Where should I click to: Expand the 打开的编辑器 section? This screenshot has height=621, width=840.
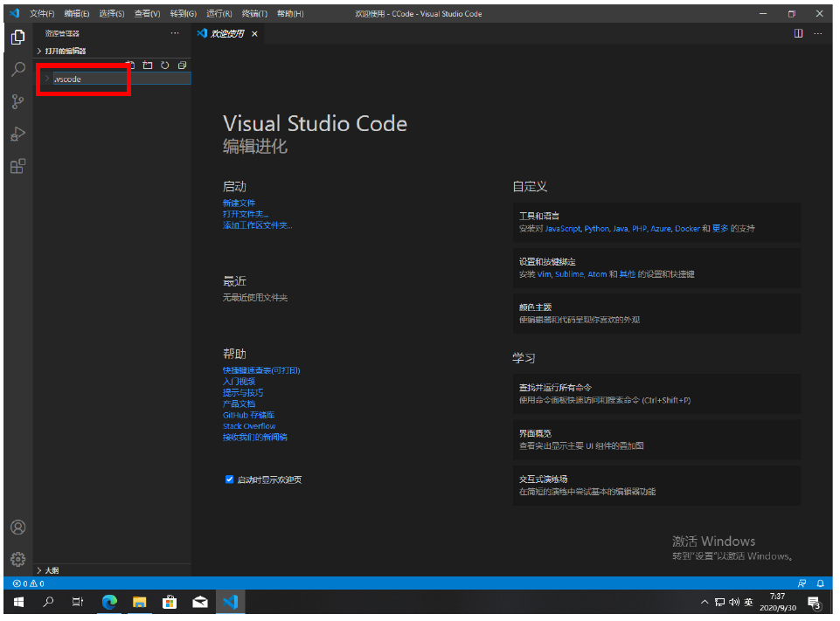pyautogui.click(x=66, y=51)
